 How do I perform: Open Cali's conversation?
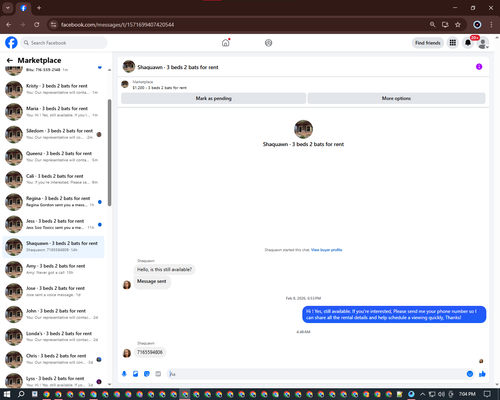tap(53, 179)
